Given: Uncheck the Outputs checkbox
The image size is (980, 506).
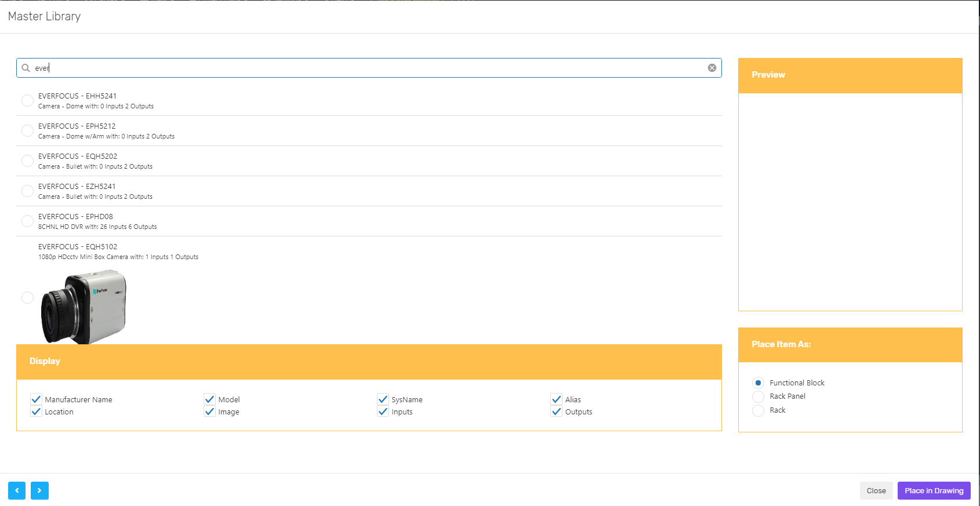Looking at the screenshot, I should pos(557,412).
